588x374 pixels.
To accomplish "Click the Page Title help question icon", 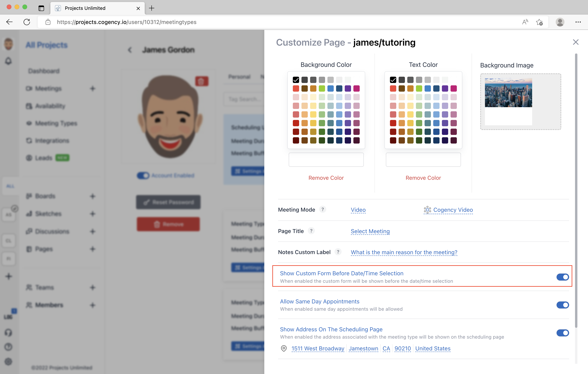I will [311, 231].
